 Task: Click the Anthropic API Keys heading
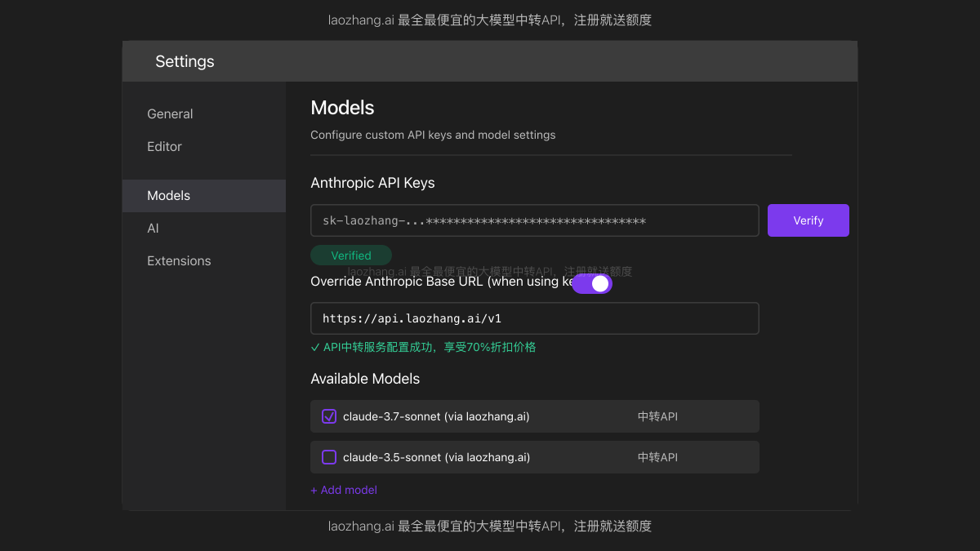(x=372, y=183)
